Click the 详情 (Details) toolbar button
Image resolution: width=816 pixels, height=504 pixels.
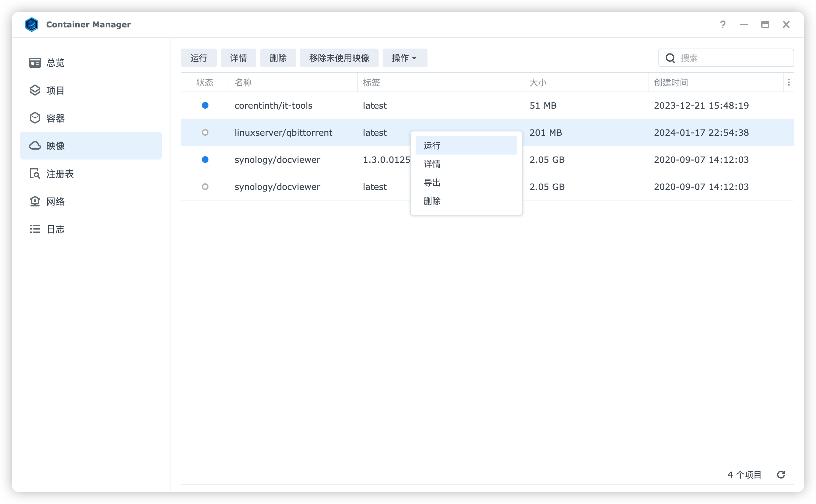pos(238,58)
